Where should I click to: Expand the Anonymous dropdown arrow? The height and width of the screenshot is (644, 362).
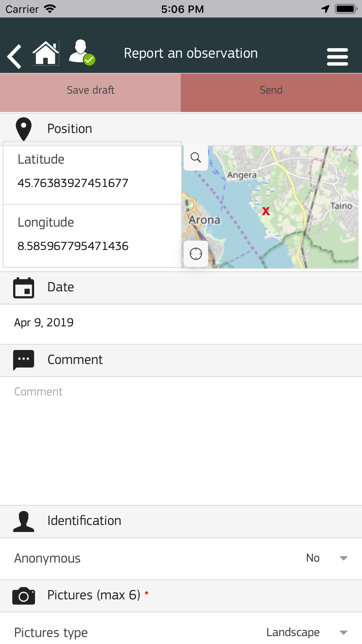pos(344,558)
